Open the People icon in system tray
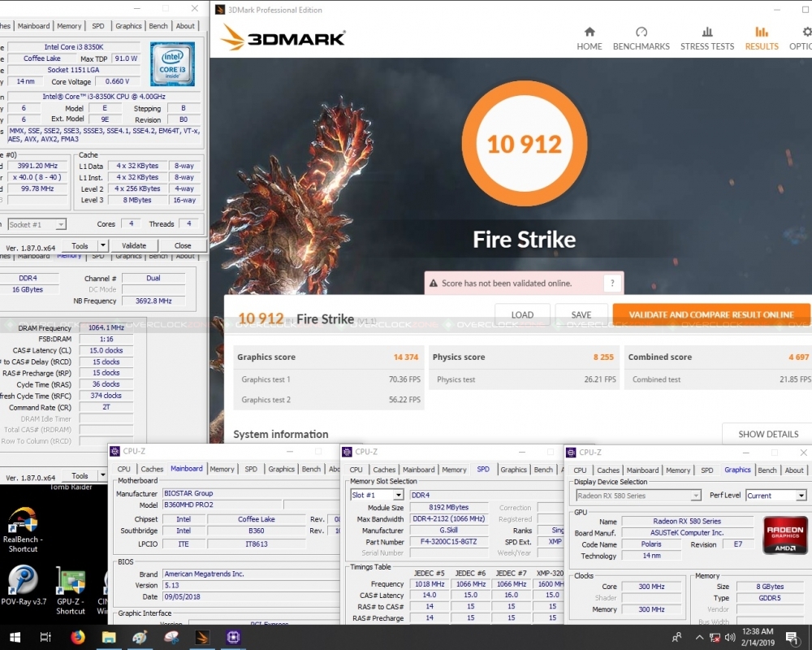This screenshot has width=812, height=650. (x=676, y=638)
